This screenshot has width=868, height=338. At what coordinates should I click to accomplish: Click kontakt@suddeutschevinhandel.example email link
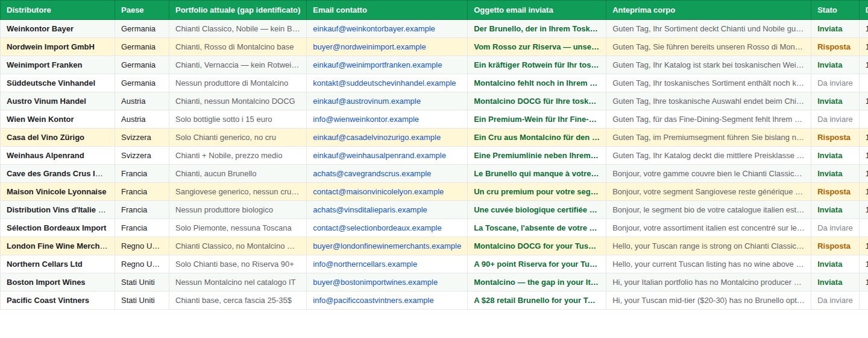(x=385, y=83)
